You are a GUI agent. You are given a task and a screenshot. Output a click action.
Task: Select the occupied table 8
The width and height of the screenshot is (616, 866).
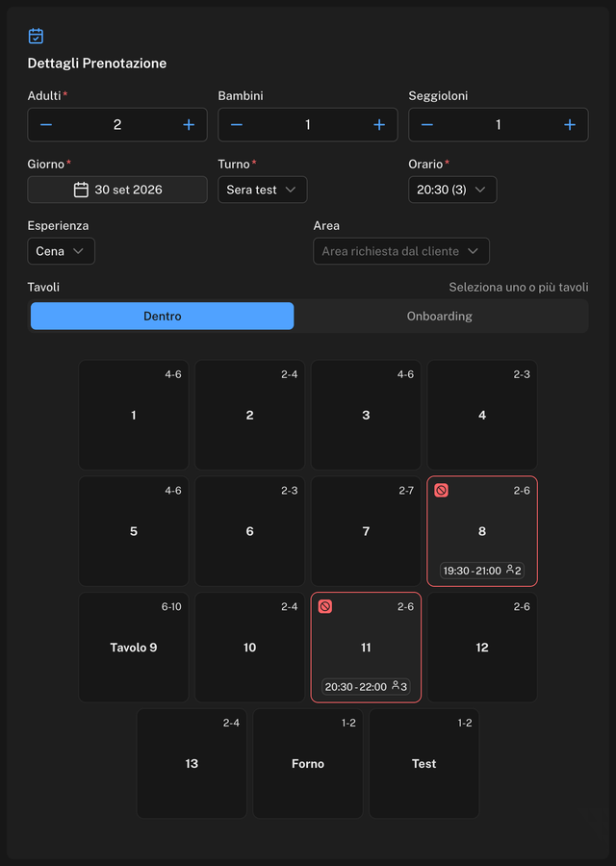pyautogui.click(x=482, y=531)
